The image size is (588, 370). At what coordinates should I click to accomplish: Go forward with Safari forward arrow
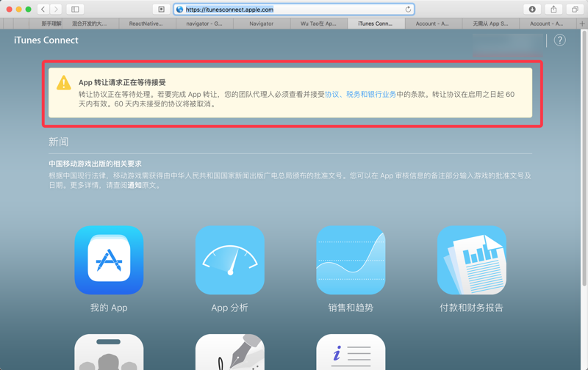56,10
